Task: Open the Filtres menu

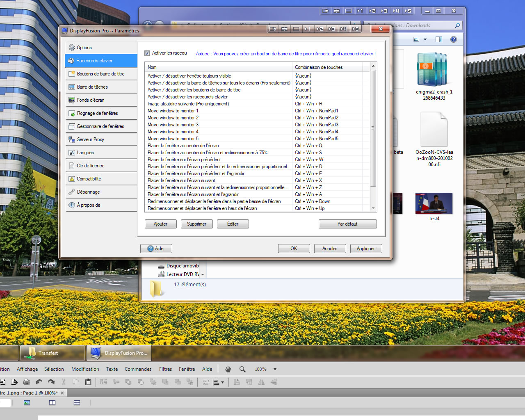Action: 165,369
